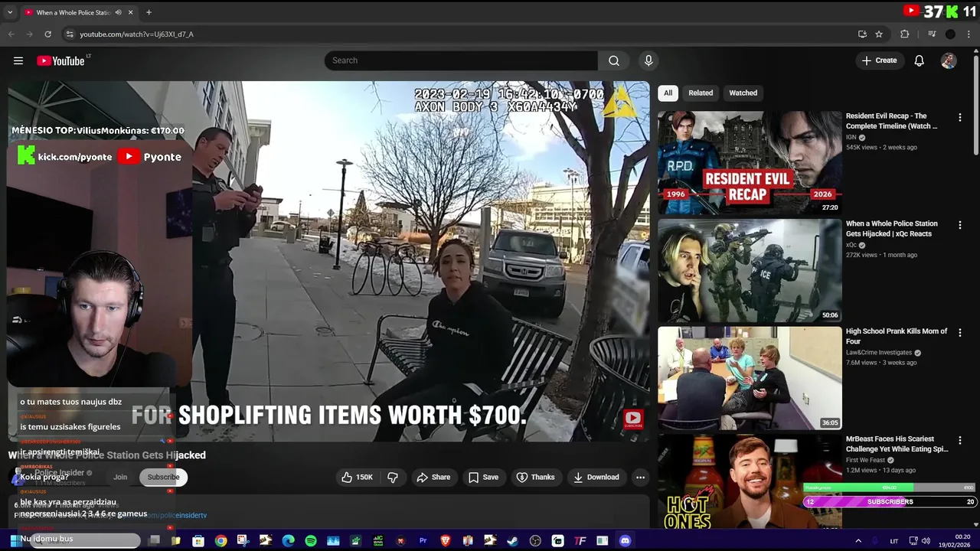Image resolution: width=980 pixels, height=551 pixels.
Task: Join the channel membership
Action: point(120,477)
